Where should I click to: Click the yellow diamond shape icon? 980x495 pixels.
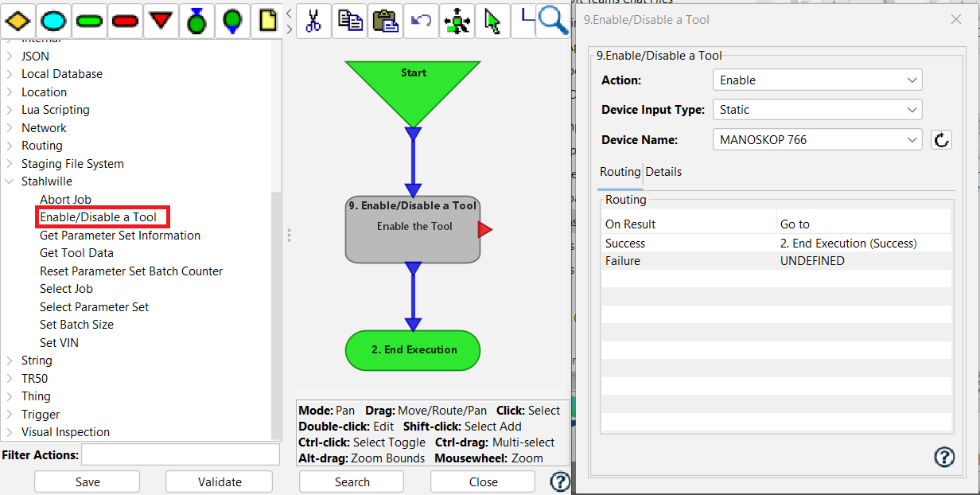pyautogui.click(x=17, y=21)
